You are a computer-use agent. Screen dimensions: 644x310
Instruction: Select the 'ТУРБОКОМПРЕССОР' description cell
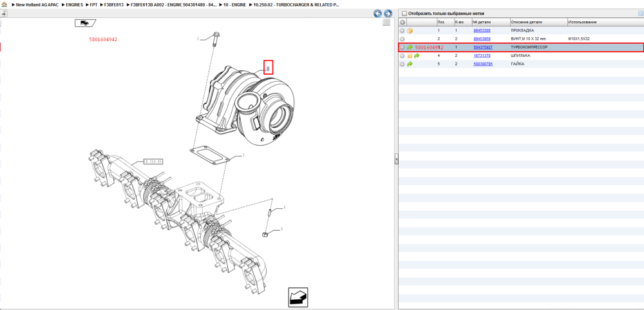click(x=529, y=47)
